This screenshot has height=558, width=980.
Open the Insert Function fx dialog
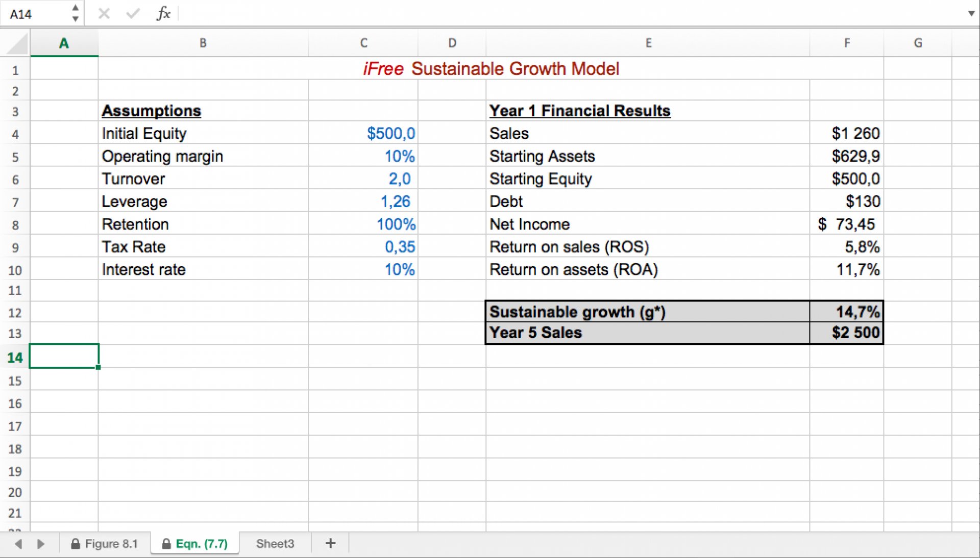[163, 13]
